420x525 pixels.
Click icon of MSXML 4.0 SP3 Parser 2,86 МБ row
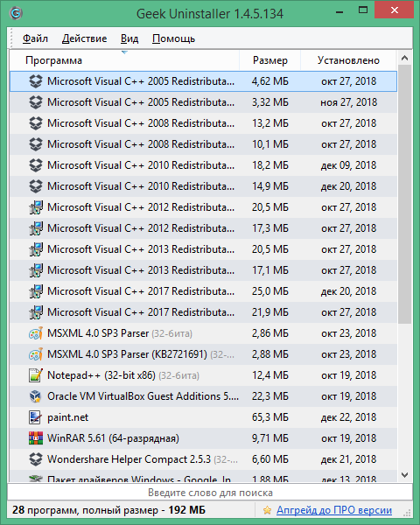tap(36, 333)
